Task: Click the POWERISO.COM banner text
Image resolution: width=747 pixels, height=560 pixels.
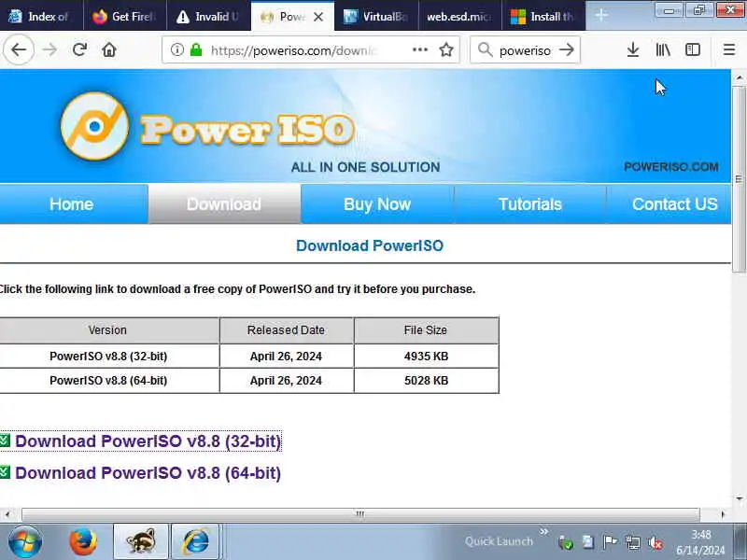Action: [x=670, y=167]
